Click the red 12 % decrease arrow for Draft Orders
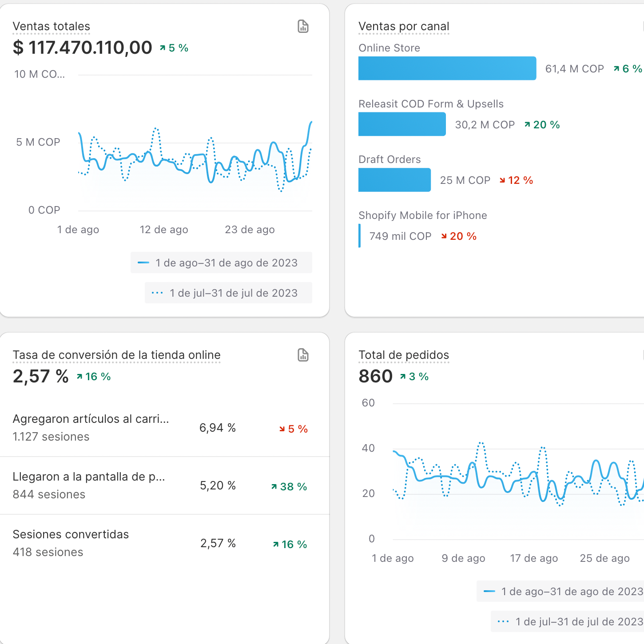Viewport: 644px width, 644px height. pyautogui.click(x=502, y=180)
